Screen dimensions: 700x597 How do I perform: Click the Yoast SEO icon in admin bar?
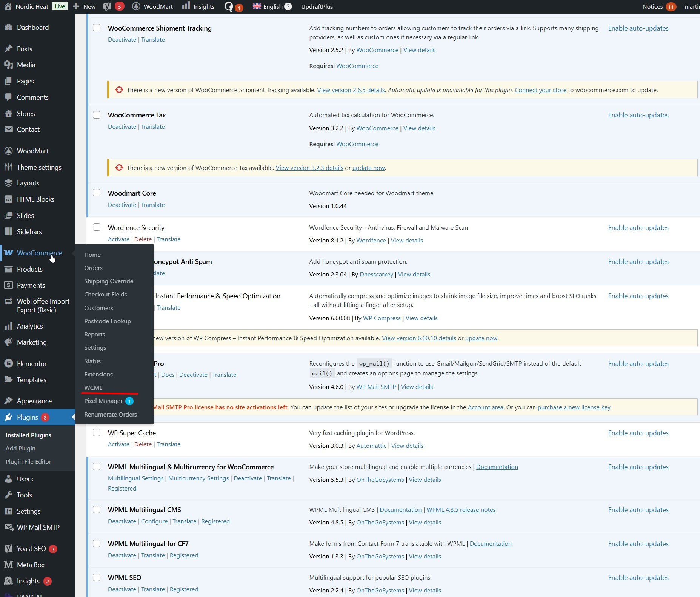(x=108, y=6)
